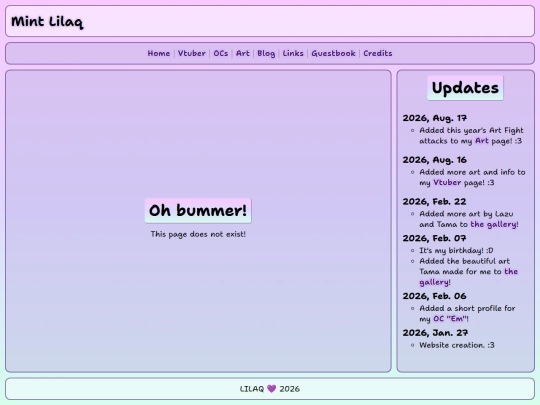Go to the Vtuber nav link
540x405 pixels.
tap(192, 53)
